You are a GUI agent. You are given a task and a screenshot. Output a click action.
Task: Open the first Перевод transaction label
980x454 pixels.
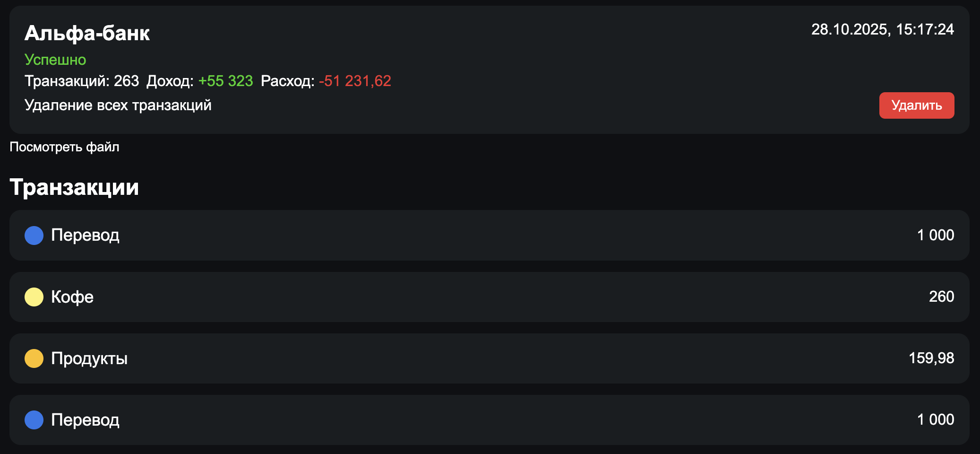click(85, 236)
